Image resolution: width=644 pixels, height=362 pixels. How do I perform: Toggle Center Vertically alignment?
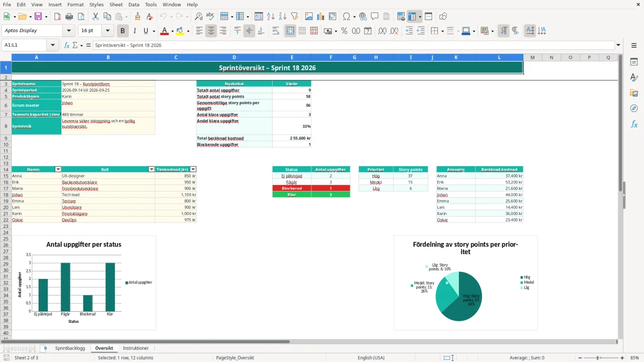pyautogui.click(x=249, y=31)
